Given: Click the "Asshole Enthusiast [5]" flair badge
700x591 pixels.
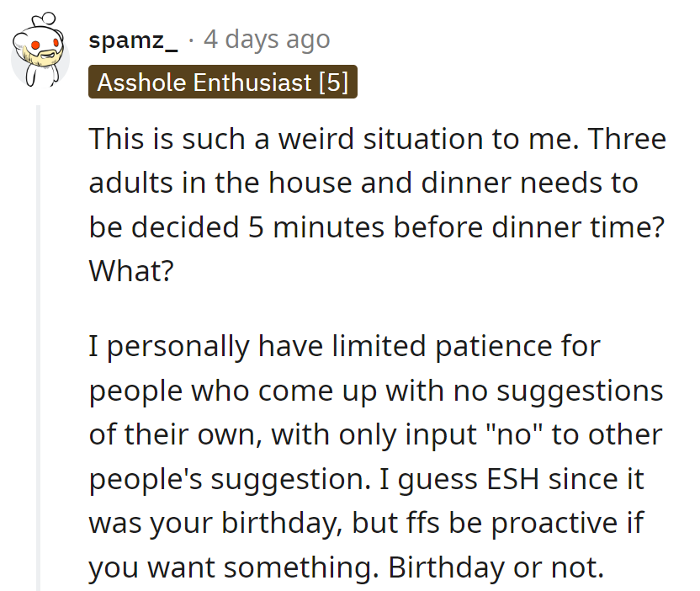Looking at the screenshot, I should [222, 82].
